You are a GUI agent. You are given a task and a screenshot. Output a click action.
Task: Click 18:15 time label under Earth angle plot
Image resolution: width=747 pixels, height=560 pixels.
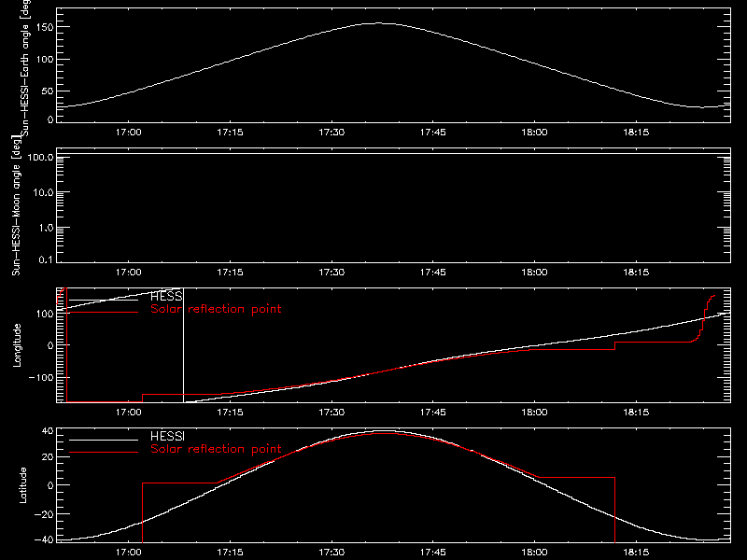(x=636, y=133)
